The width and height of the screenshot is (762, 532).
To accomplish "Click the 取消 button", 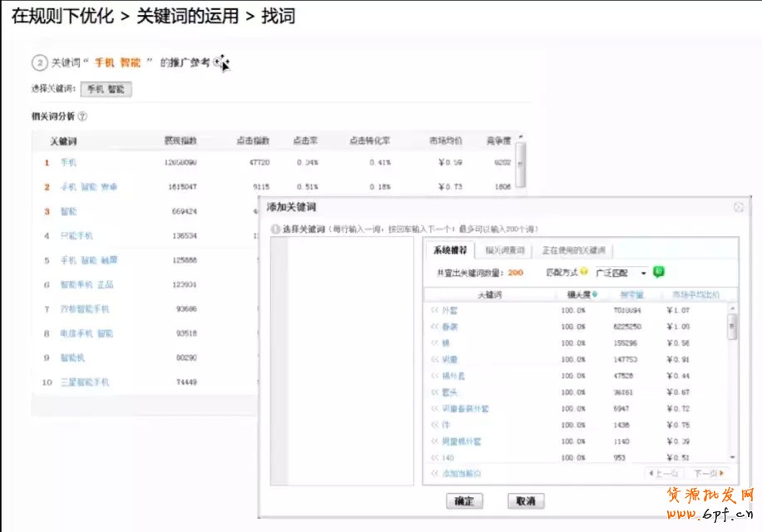I will point(525,501).
